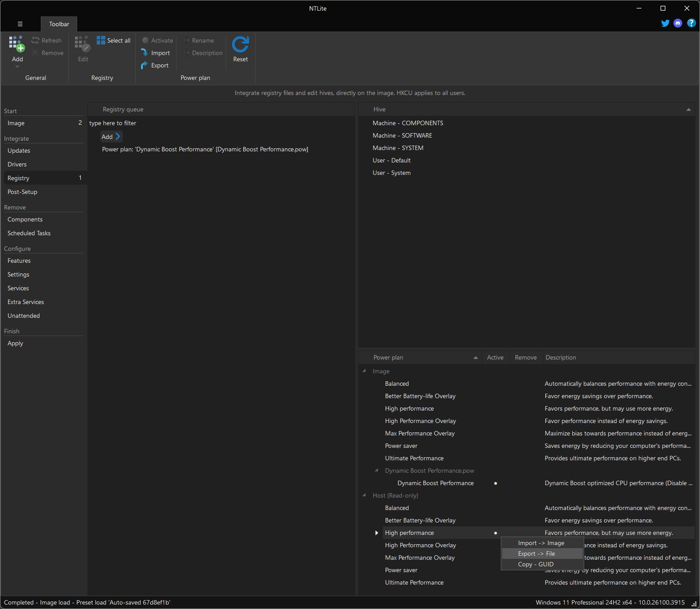Viewport: 700px width, 609px height.
Task: Click the Description column header
Action: [x=619, y=357]
